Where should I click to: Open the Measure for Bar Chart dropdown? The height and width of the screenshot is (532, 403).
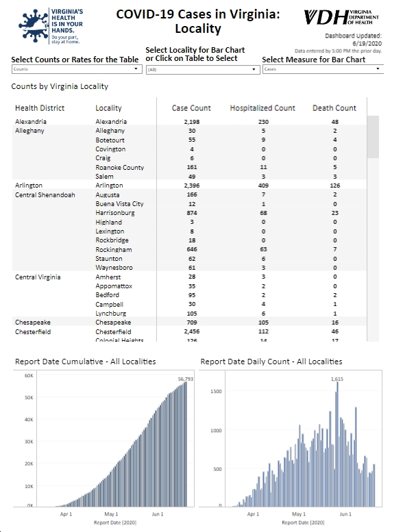323,69
